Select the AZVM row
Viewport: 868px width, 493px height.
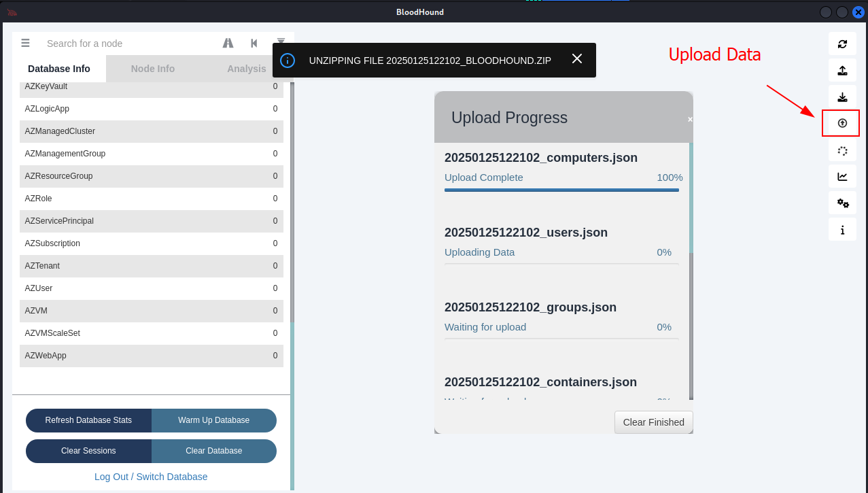coord(152,311)
